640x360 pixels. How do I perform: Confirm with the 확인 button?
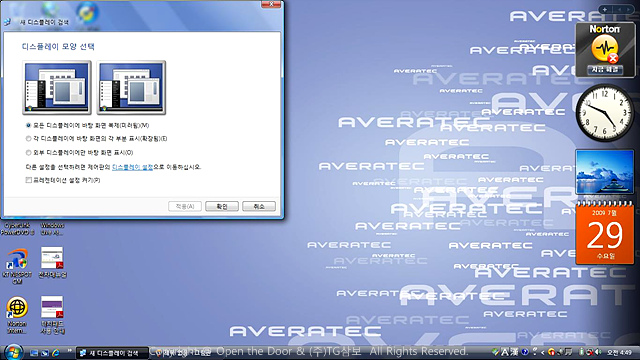(222, 207)
